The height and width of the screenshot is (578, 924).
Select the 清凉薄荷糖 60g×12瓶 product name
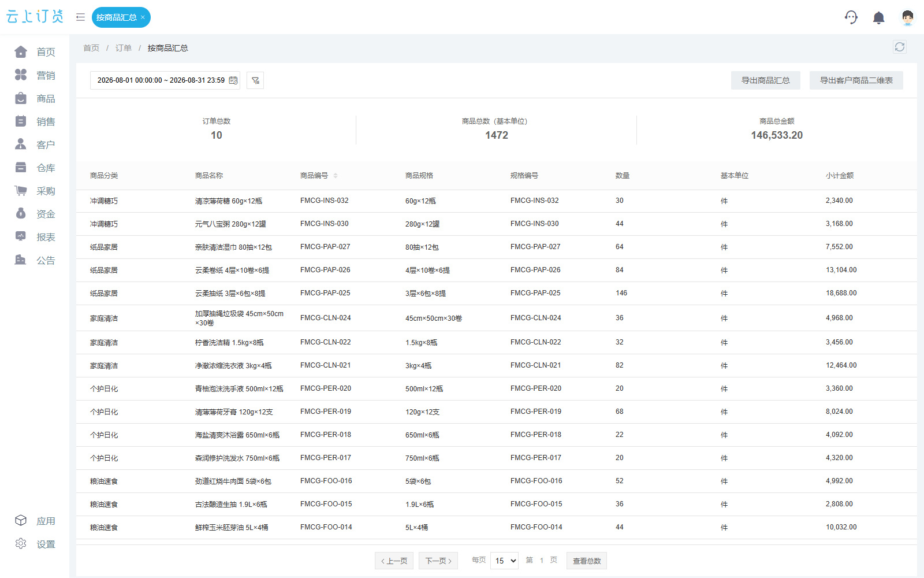click(229, 201)
